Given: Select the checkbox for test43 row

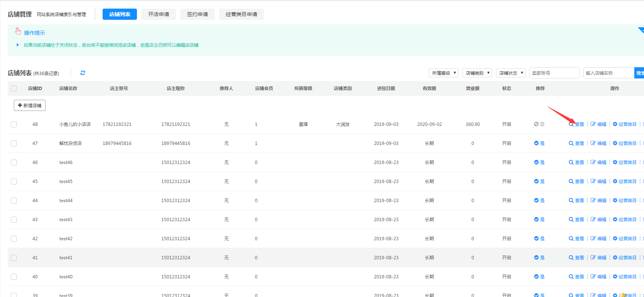Looking at the screenshot, I should pyautogui.click(x=14, y=220).
